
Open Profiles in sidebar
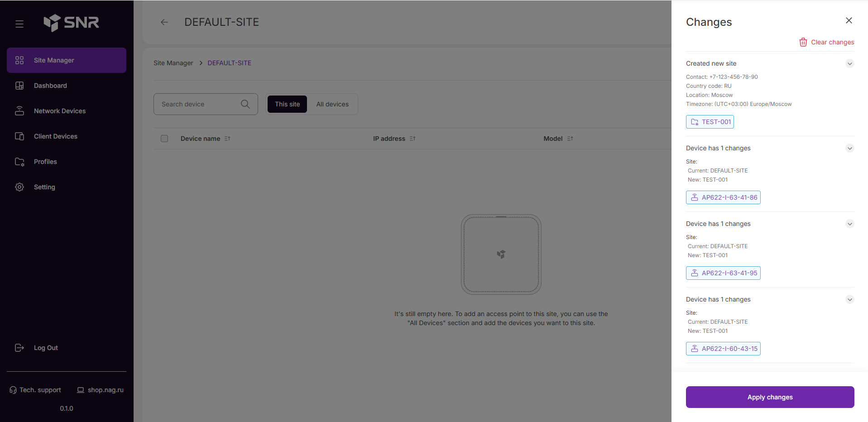[x=45, y=162]
